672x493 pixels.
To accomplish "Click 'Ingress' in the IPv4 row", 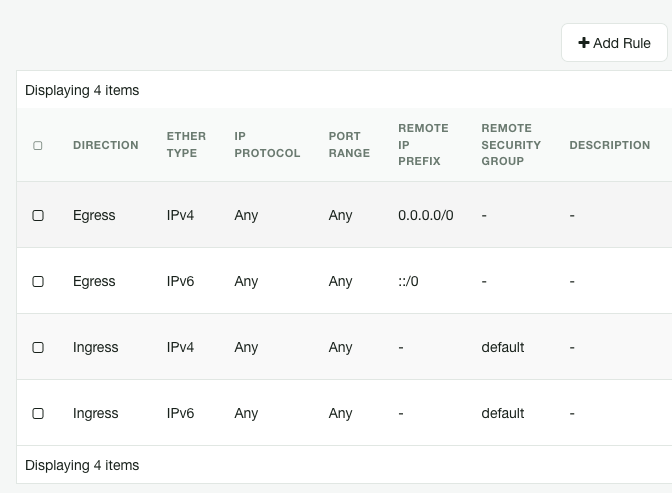I will (x=96, y=347).
